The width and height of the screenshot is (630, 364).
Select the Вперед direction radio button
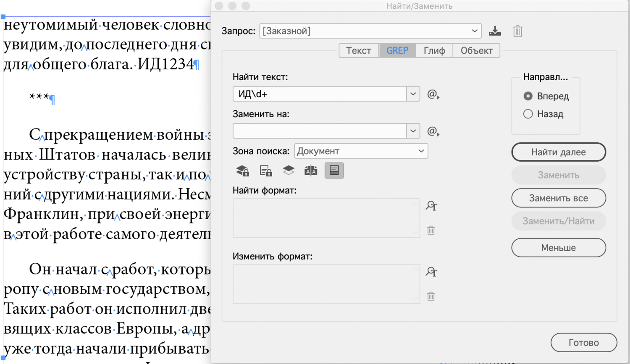tap(528, 96)
